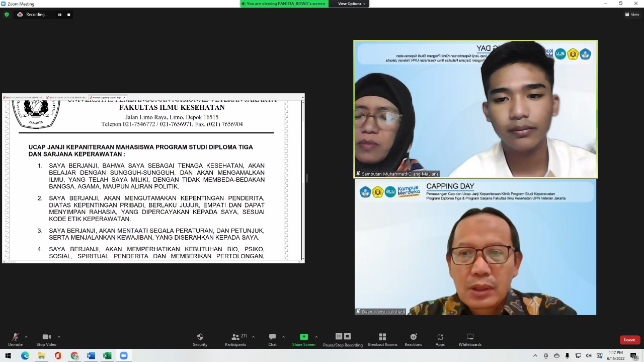Expand video options arrow beside Stop Video
Screen dimensions: 644x362
(x=59, y=337)
